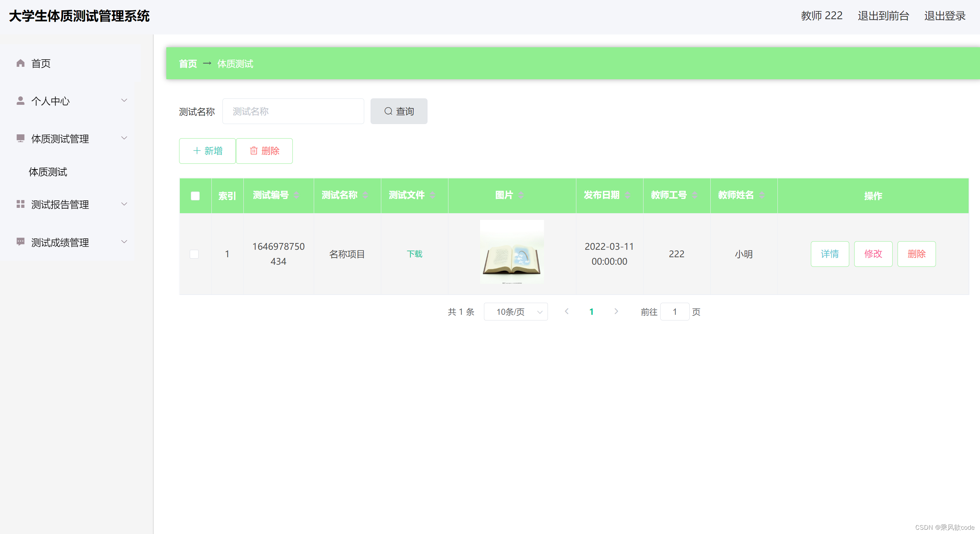Image resolution: width=980 pixels, height=534 pixels.
Task: Click the monitor icon for 体质测试管理
Action: [20, 139]
